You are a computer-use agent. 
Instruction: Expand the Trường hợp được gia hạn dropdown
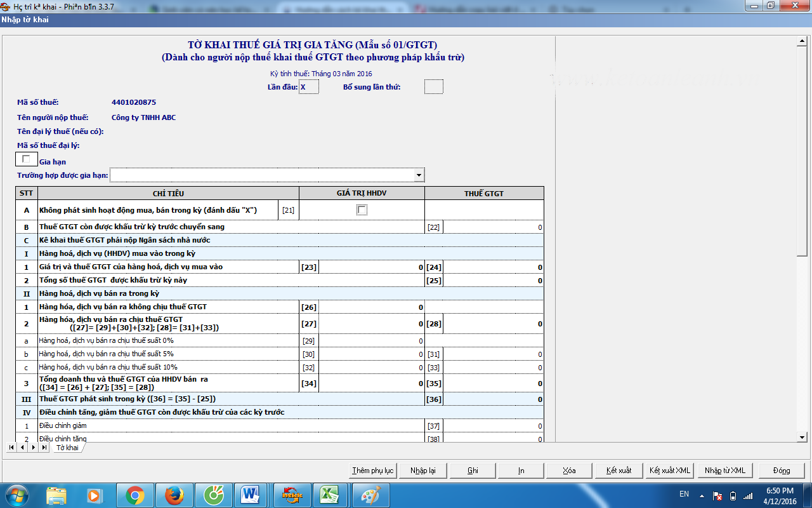click(x=419, y=175)
